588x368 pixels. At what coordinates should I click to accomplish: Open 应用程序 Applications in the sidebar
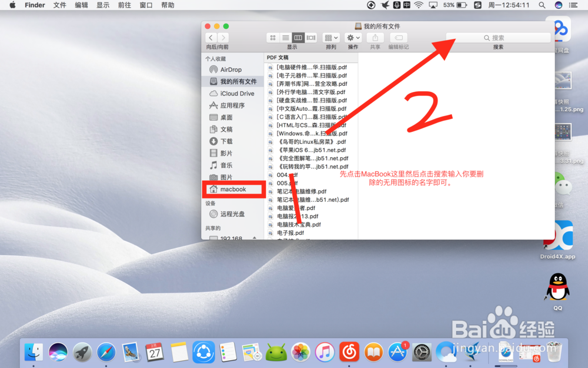tap(232, 105)
